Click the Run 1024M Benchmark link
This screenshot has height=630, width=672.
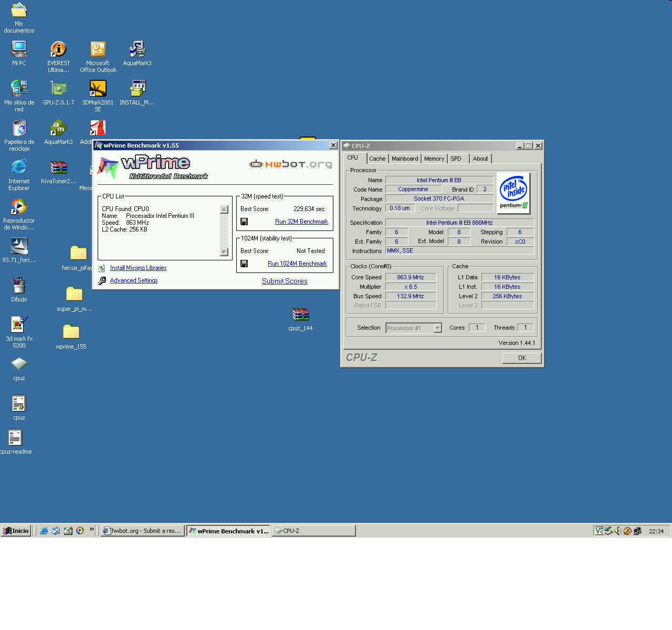297,264
